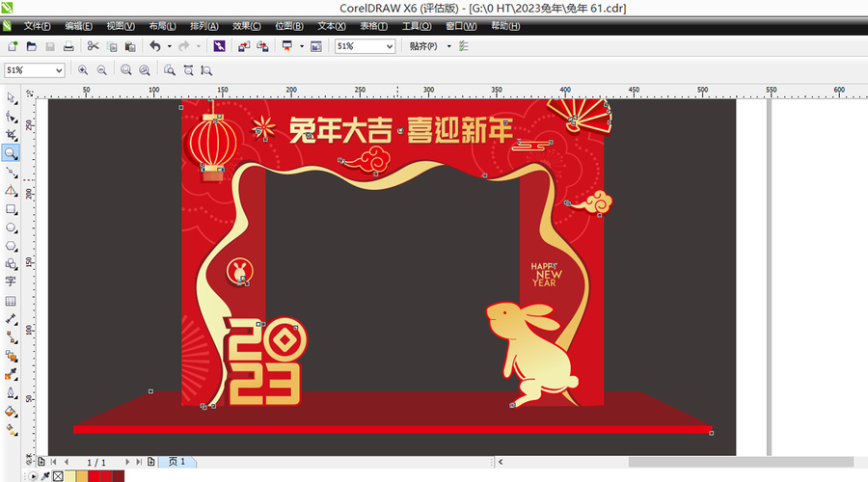
Task: Open the zoom toolbar 51% dropdown
Action: [59, 70]
